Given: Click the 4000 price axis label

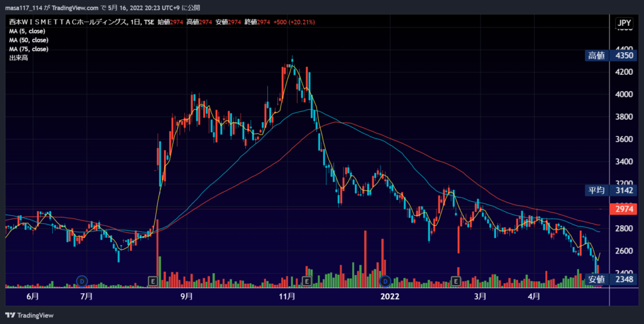Looking at the screenshot, I should coord(624,94).
